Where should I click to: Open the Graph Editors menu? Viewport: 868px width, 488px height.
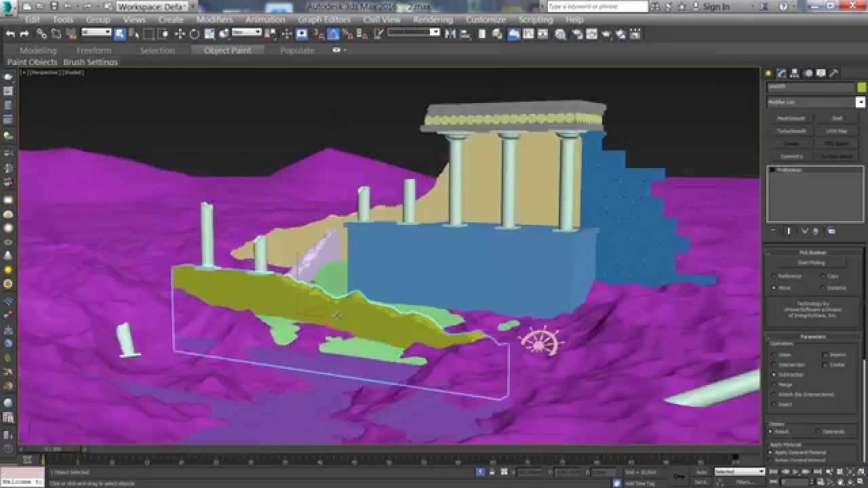pyautogui.click(x=324, y=20)
